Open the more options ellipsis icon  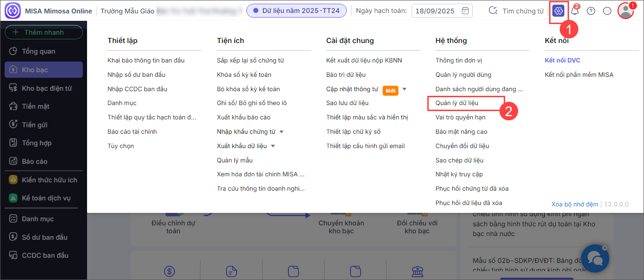[607, 11]
